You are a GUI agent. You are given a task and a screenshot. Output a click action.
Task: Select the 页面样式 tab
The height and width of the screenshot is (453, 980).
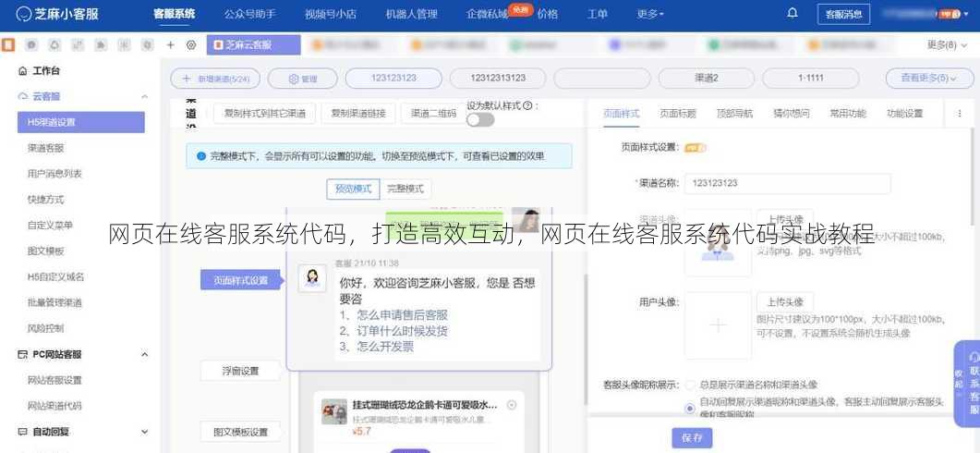622,113
